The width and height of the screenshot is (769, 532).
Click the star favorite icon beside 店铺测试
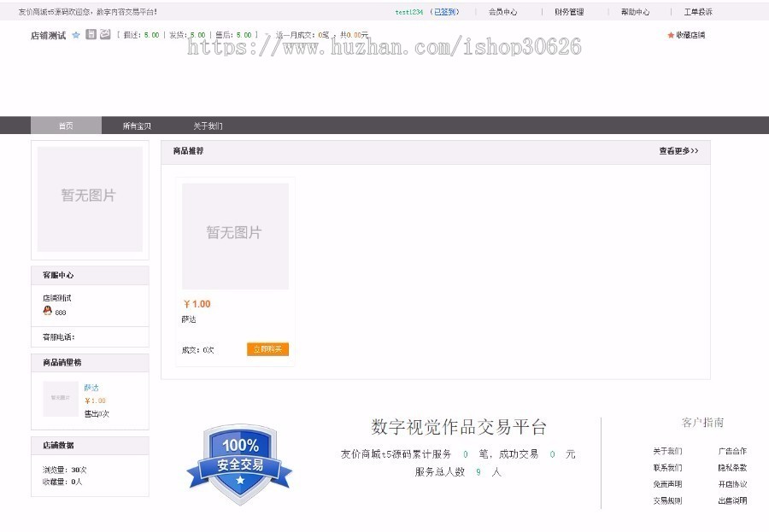(75, 35)
